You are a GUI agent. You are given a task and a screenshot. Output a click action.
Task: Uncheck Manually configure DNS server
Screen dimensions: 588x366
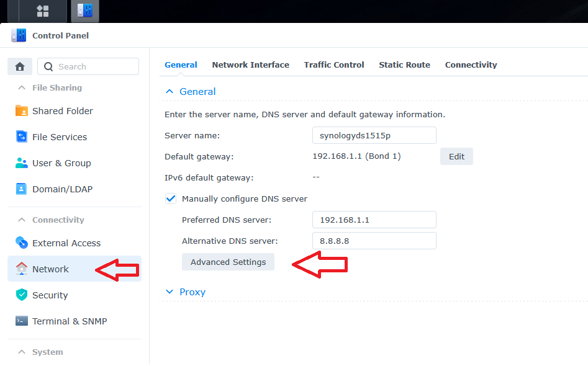(x=171, y=199)
